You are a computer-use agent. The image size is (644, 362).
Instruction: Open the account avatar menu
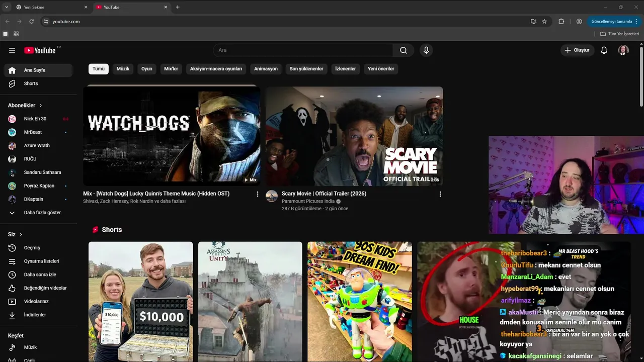[x=623, y=50]
